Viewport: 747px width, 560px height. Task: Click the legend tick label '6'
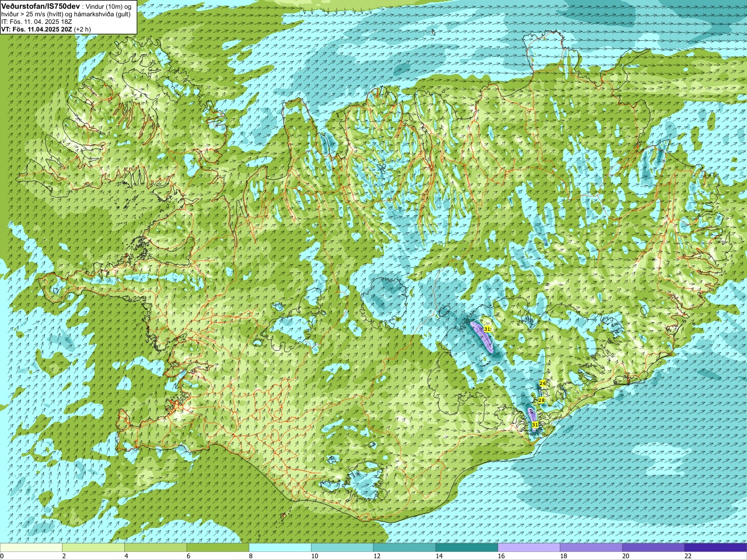189,556
